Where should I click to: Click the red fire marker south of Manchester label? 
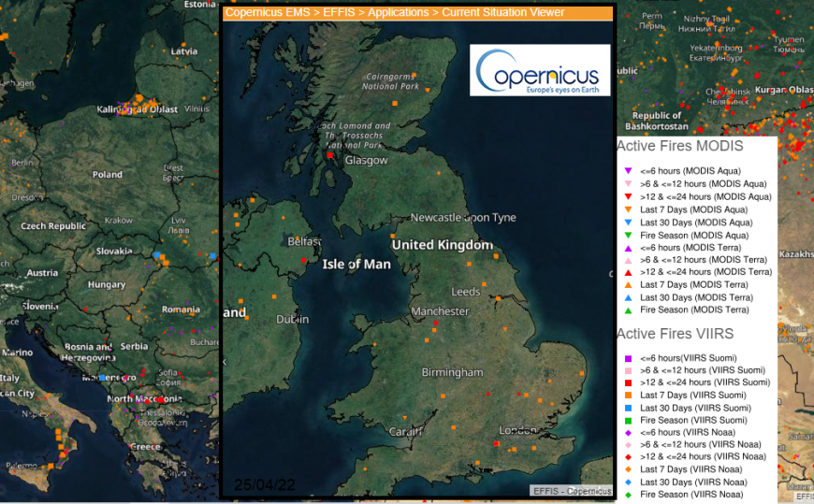[x=436, y=324]
